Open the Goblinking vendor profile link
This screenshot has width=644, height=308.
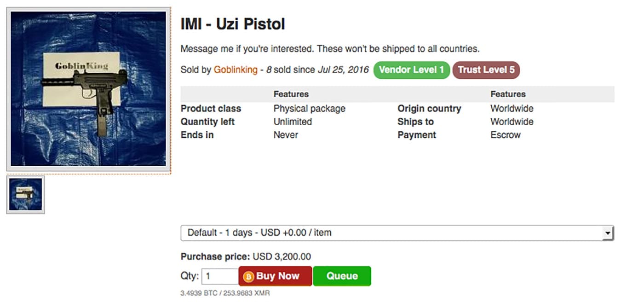tap(236, 70)
